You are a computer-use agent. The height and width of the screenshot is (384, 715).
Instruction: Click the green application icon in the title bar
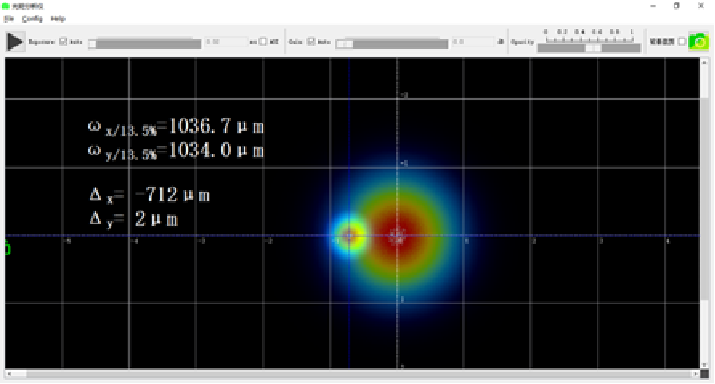(x=6, y=6)
